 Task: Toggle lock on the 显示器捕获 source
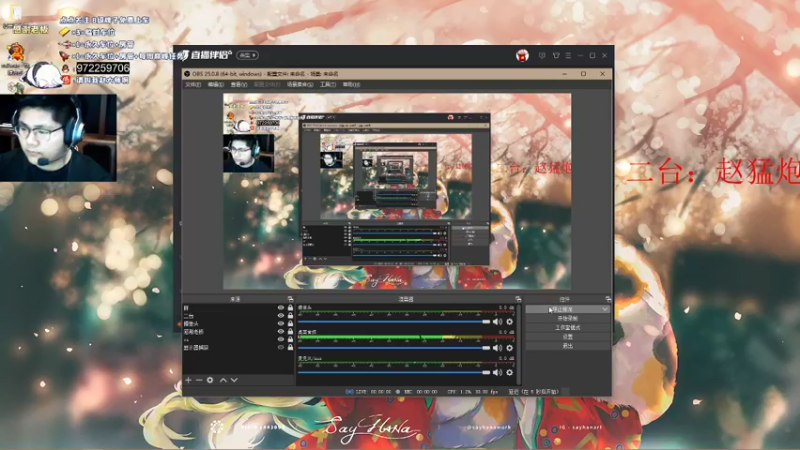point(290,347)
